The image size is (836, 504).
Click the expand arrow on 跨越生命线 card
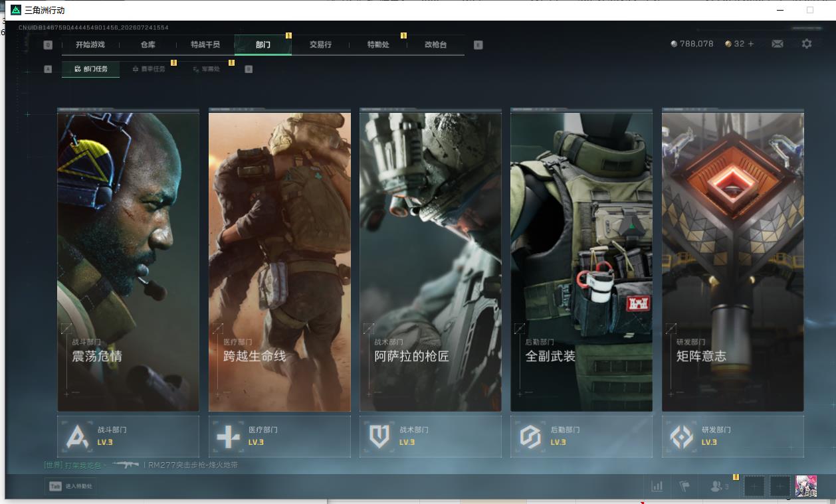[x=217, y=328]
